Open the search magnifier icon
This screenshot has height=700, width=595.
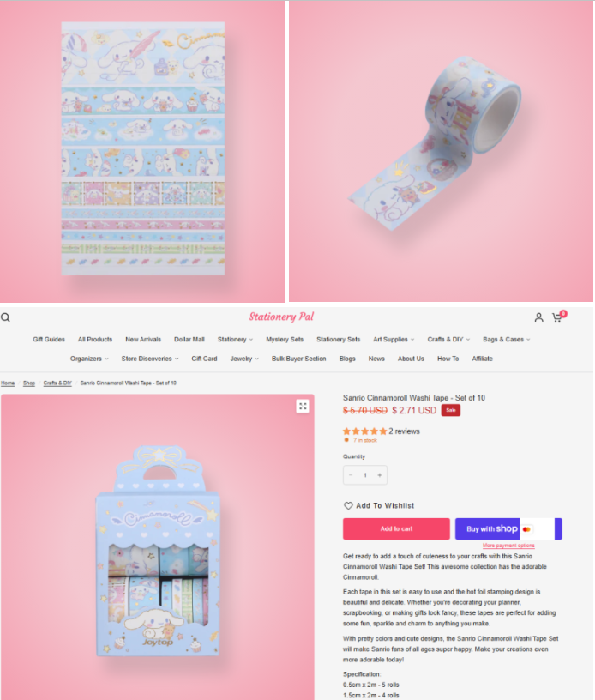point(5,317)
